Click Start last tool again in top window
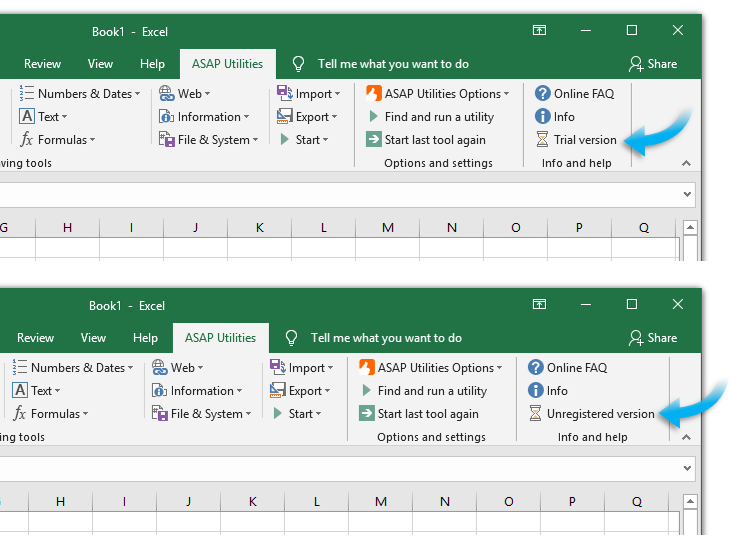730x539 pixels. (426, 140)
